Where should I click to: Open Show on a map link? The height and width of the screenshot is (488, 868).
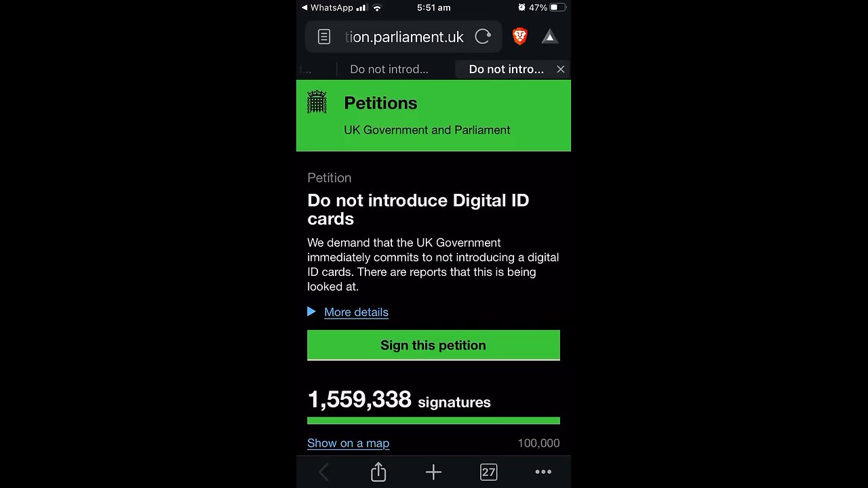tap(348, 443)
